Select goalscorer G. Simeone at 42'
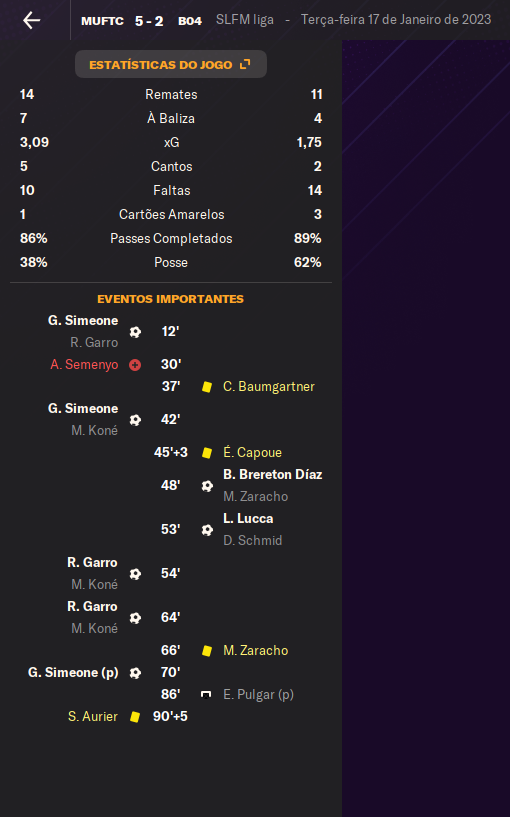The image size is (510, 817). 83,408
